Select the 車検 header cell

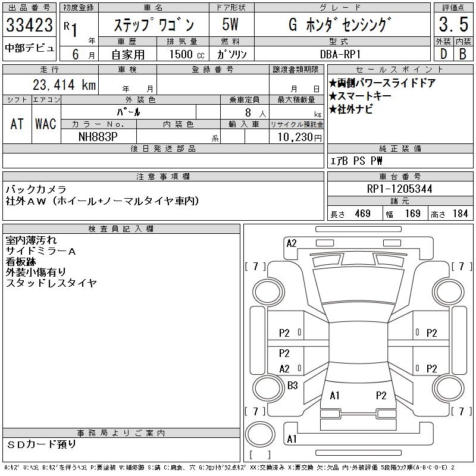tap(127, 69)
